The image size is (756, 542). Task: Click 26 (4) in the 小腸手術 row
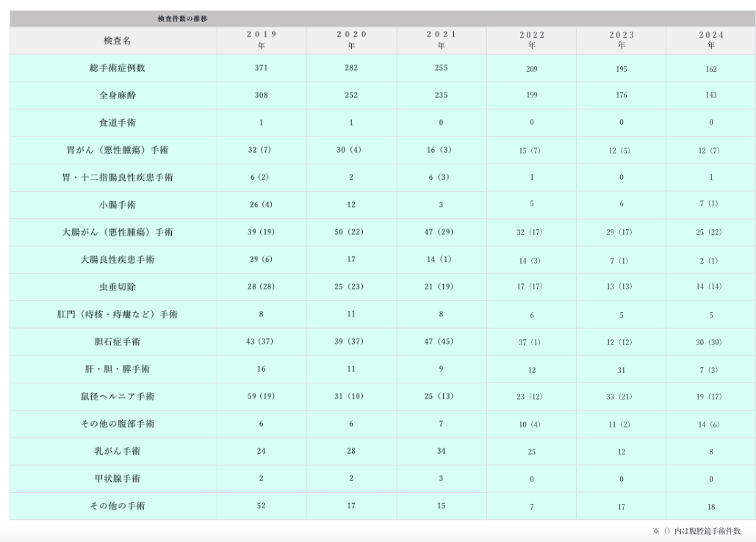261,205
